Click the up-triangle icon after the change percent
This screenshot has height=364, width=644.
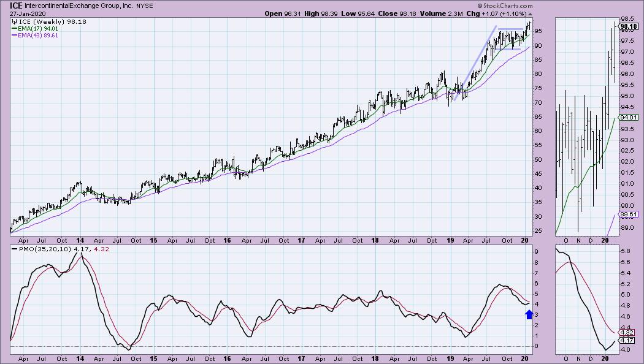coord(530,14)
